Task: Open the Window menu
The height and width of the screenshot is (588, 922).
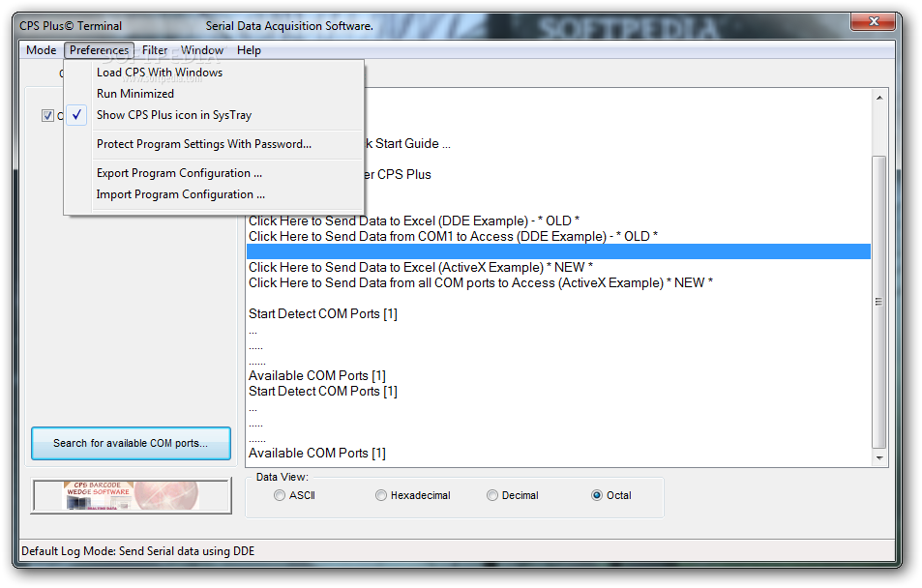Action: [201, 50]
